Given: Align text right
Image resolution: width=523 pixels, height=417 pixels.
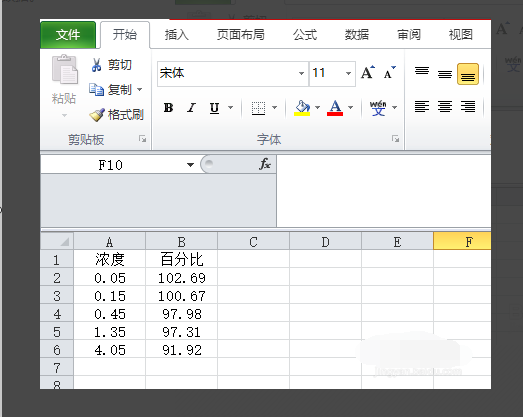Looking at the screenshot, I should (x=468, y=107).
